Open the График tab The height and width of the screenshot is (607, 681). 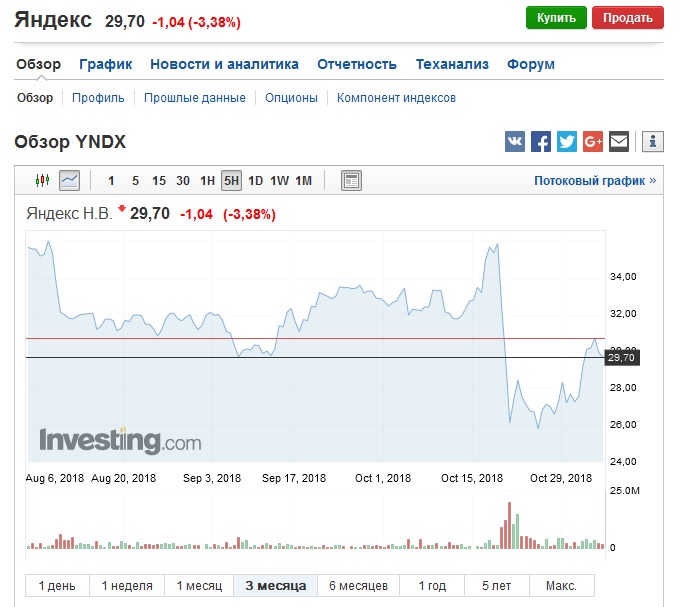click(x=106, y=64)
